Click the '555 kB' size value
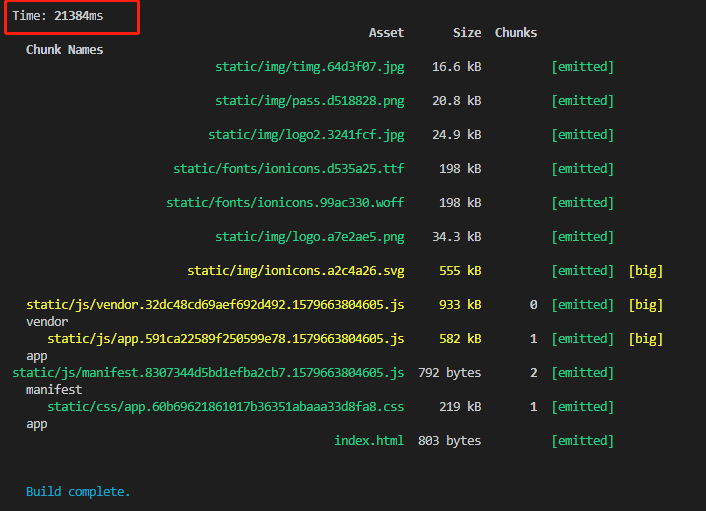This screenshot has height=511, width=706. [460, 271]
